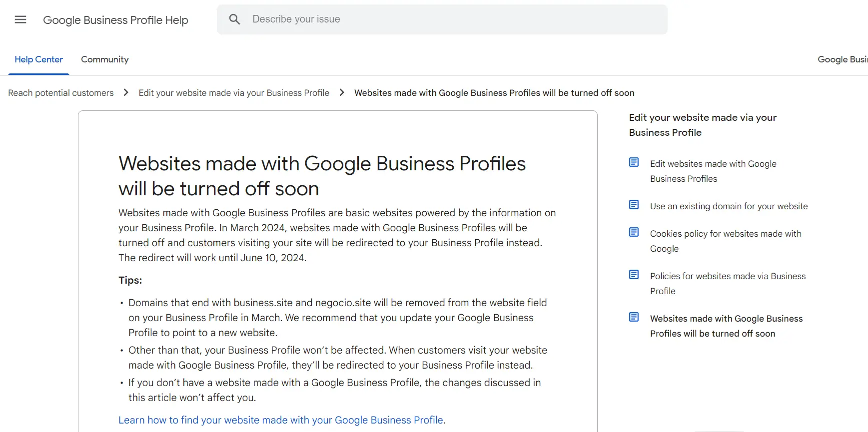Open Edit websites made with Google Business Profiles article
Image resolution: width=868 pixels, height=432 pixels.
(x=713, y=171)
